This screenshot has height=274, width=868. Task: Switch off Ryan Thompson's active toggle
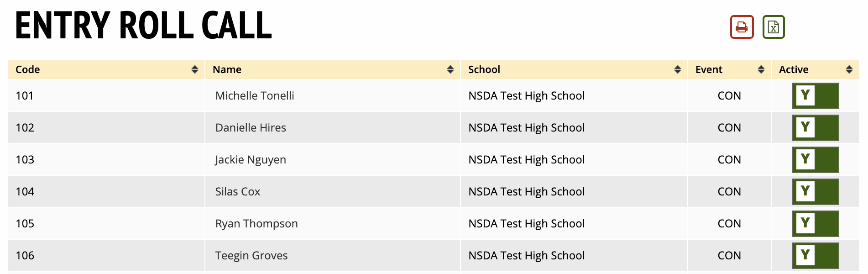pyautogui.click(x=815, y=224)
